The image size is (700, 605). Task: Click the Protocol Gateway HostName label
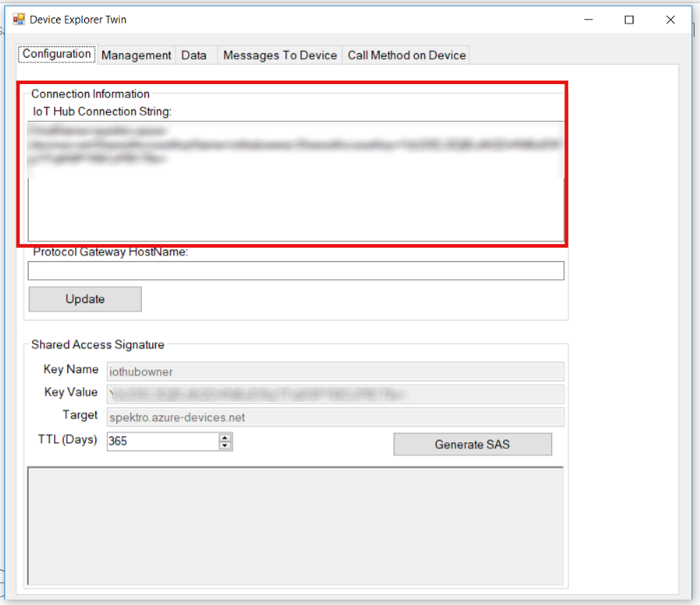[110, 252]
